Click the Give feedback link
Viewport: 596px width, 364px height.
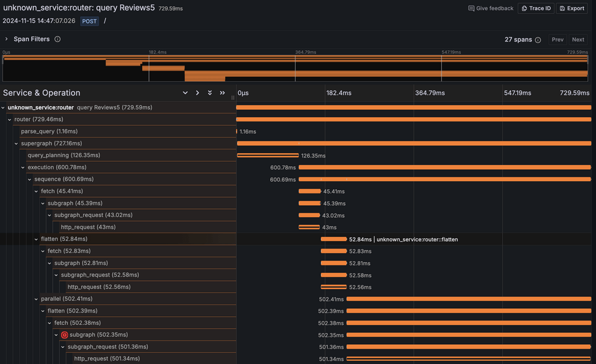(490, 8)
